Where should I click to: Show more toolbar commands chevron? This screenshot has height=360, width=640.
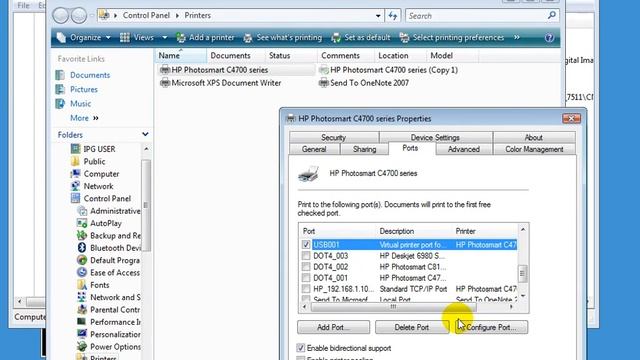point(517,37)
